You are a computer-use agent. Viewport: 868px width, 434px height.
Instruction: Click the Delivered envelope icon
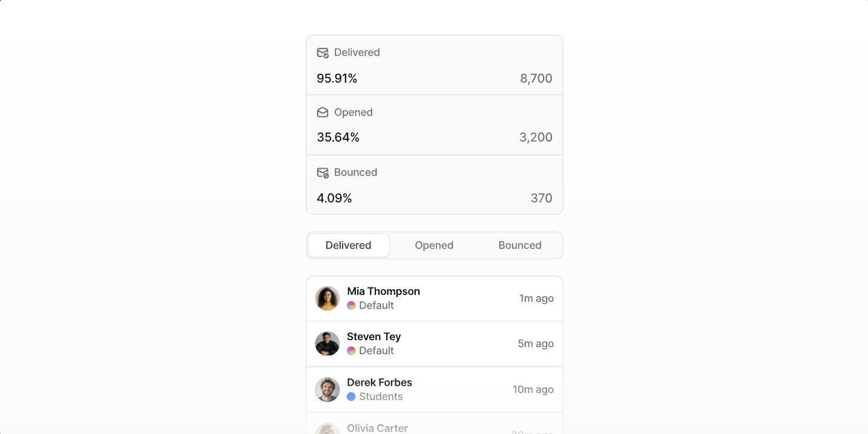click(x=323, y=53)
